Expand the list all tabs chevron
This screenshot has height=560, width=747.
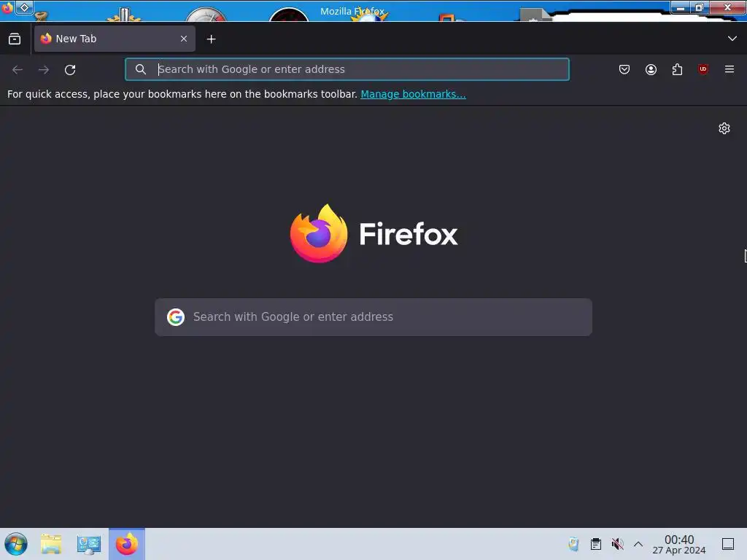(x=732, y=39)
